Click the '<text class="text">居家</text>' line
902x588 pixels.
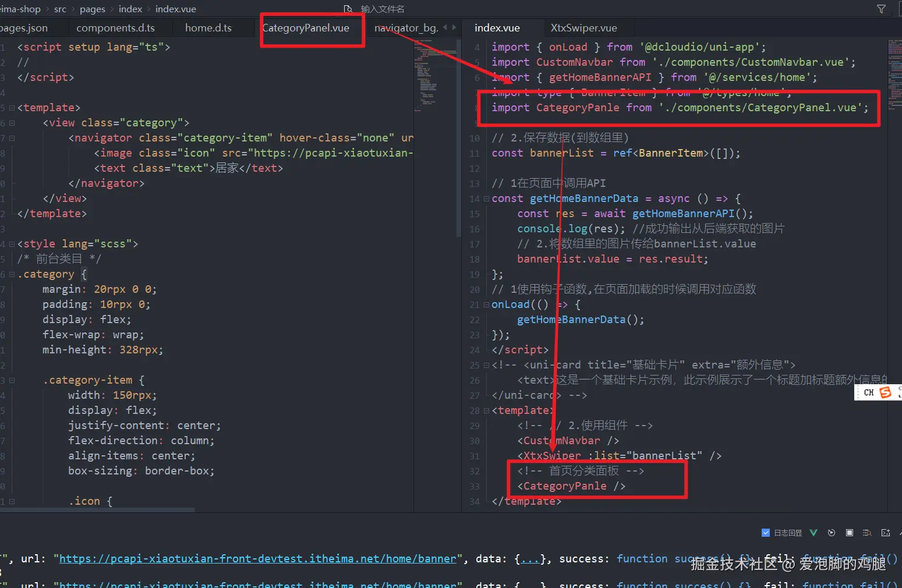[188, 168]
